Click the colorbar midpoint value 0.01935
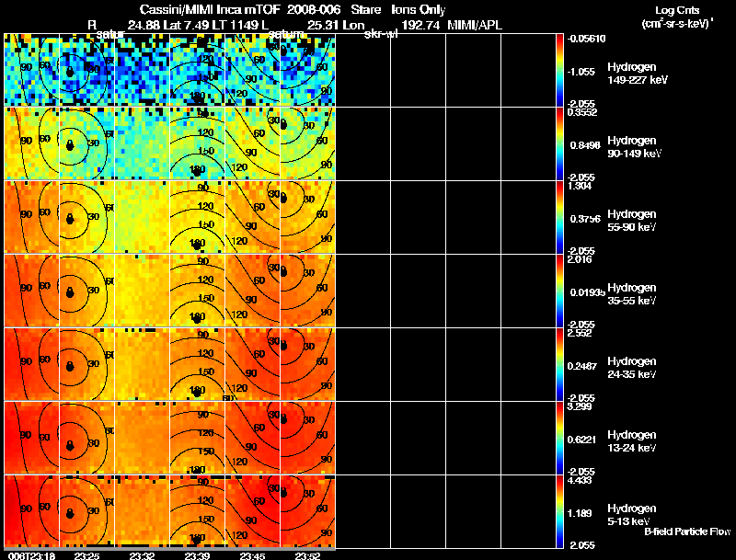Viewport: 736px width, 560px height. pos(588,292)
